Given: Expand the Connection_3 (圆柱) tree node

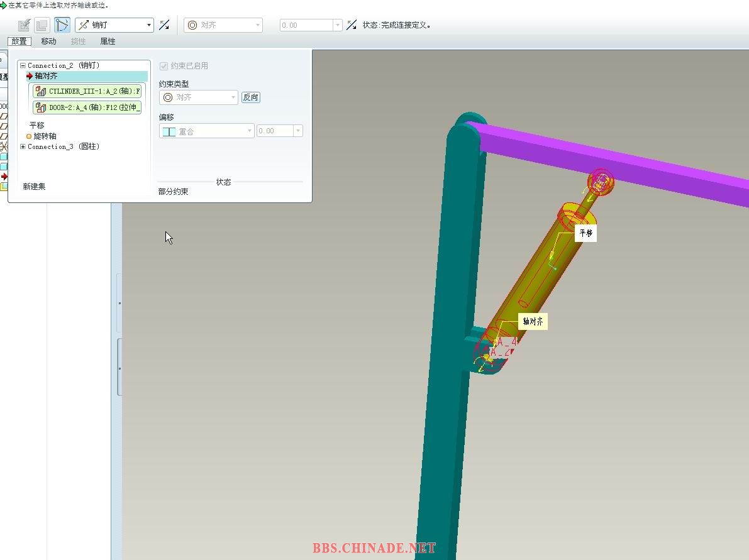Looking at the screenshot, I should (x=23, y=146).
